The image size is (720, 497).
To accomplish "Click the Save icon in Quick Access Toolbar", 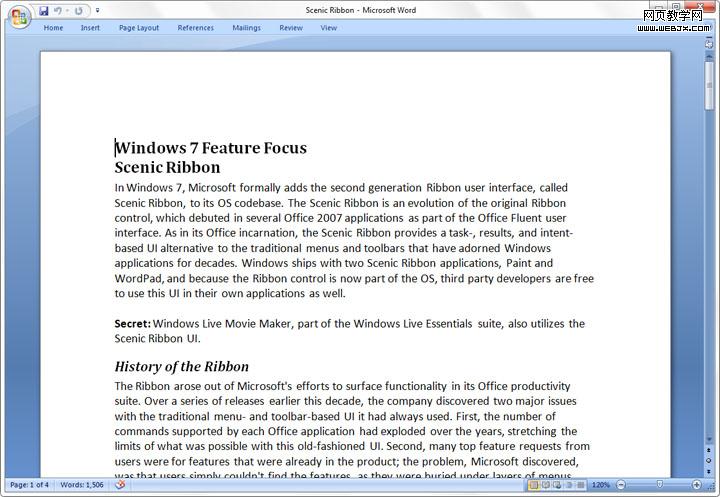I will click(44, 10).
